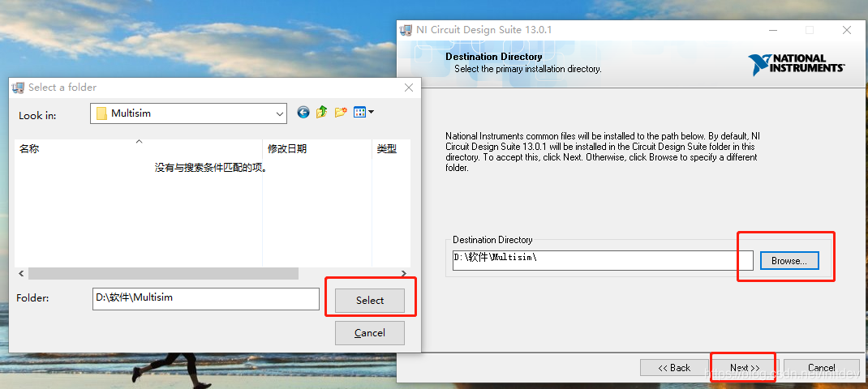The height and width of the screenshot is (389, 868).
Task: Click the 没有与搜索条件匹配的项 message
Action: tap(212, 168)
